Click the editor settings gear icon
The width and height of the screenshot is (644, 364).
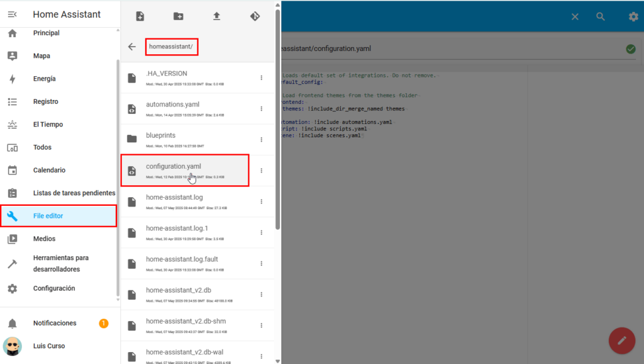point(633,17)
